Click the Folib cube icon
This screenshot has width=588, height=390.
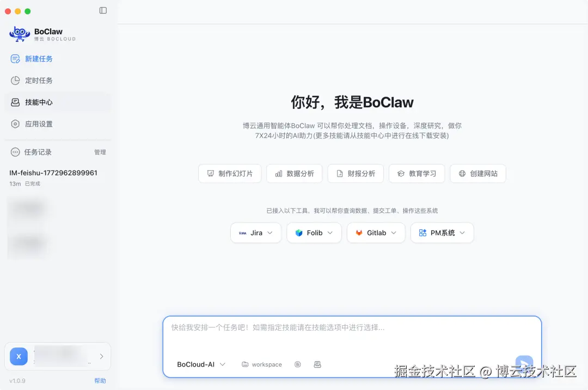click(x=299, y=233)
